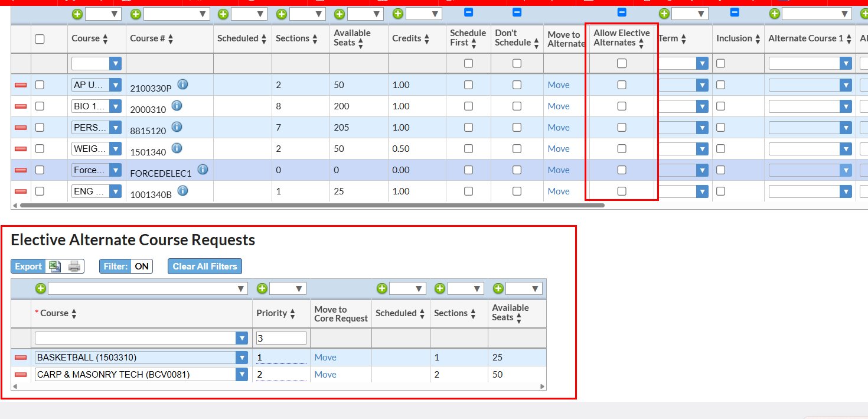The height and width of the screenshot is (419, 868).
Task: Click the Course # column header
Action: (148, 38)
